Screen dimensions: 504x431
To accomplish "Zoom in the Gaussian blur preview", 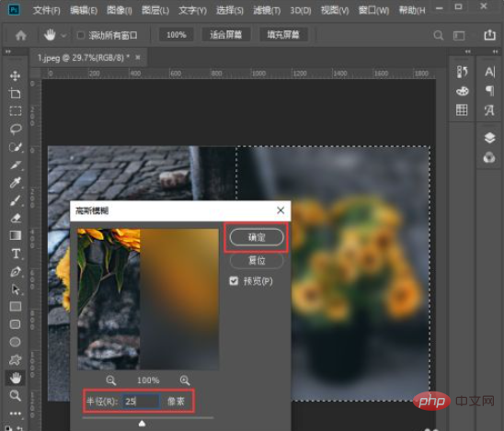I will (185, 380).
